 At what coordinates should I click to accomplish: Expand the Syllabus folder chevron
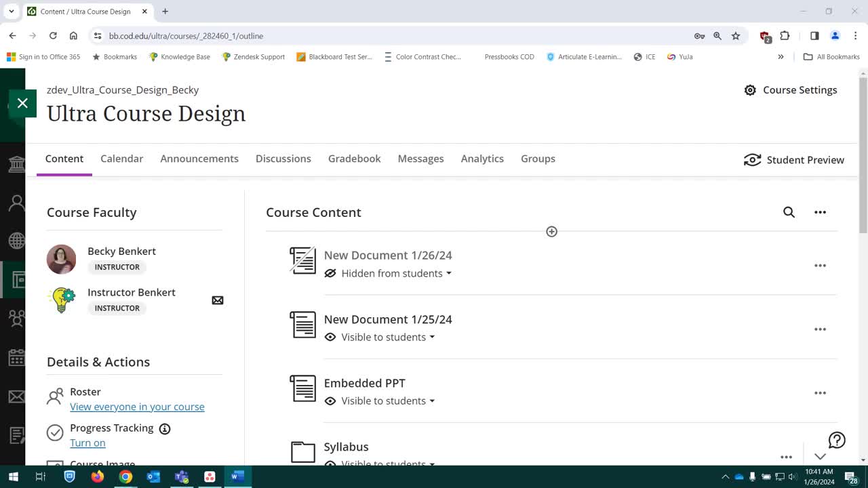[x=820, y=456]
